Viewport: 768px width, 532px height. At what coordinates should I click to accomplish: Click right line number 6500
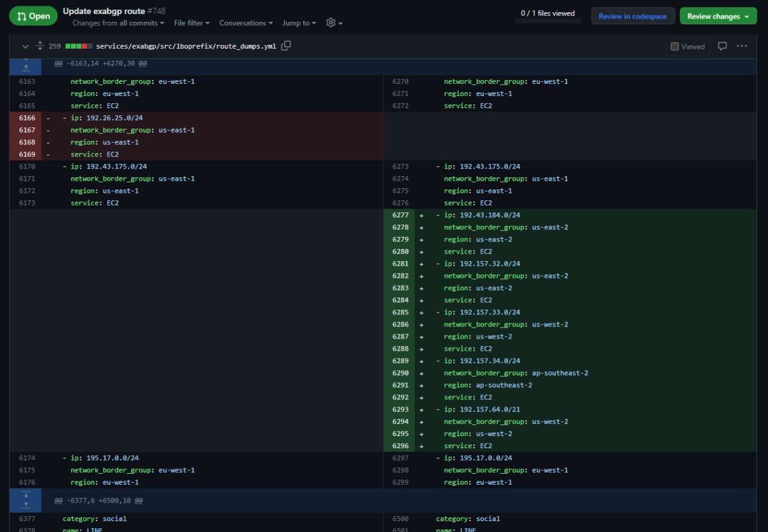pyautogui.click(x=399, y=519)
